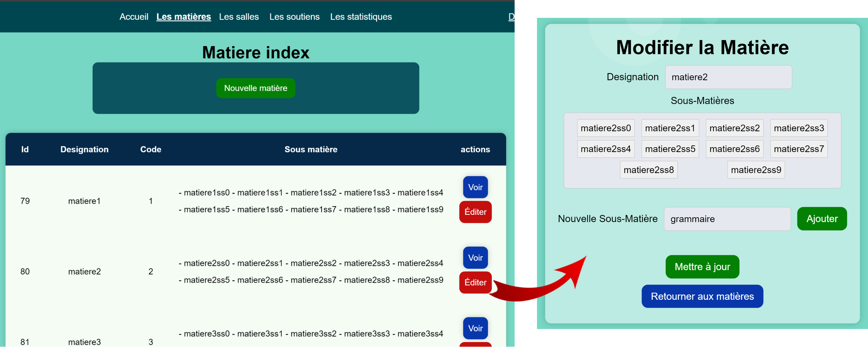Click Éditer for matiere1 row
This screenshot has width=868, height=347.
click(x=475, y=212)
